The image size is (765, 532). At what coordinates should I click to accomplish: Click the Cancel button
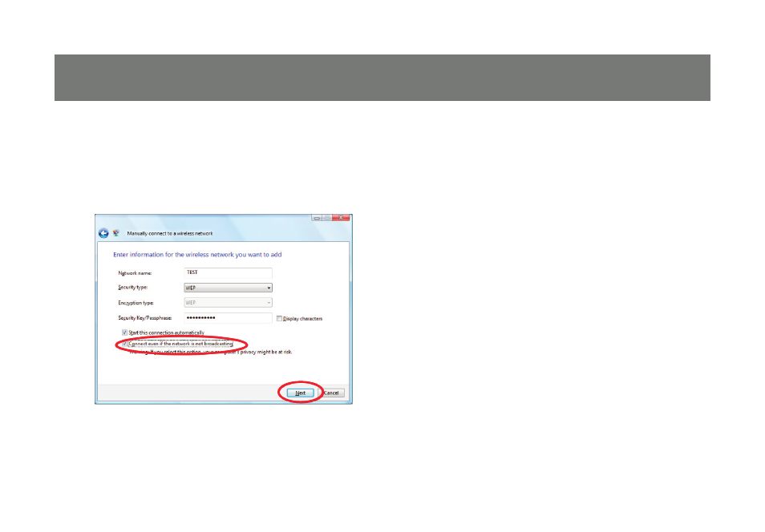(x=331, y=393)
